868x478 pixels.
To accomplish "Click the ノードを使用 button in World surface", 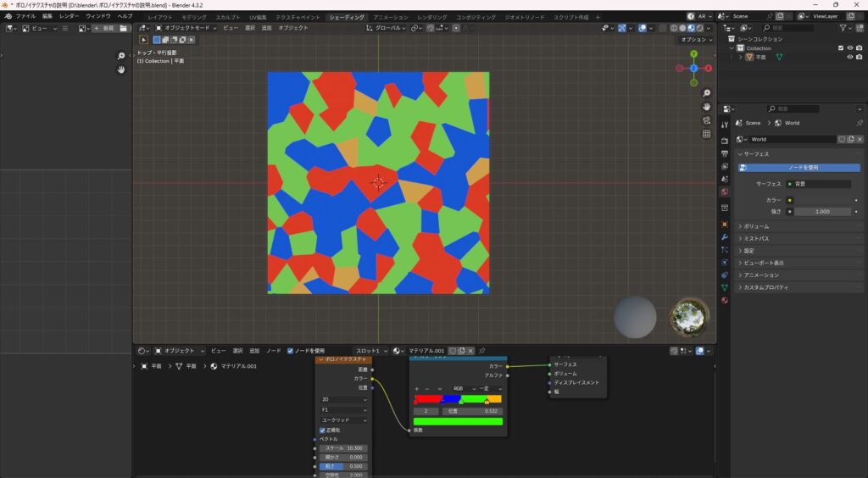I will 799,168.
